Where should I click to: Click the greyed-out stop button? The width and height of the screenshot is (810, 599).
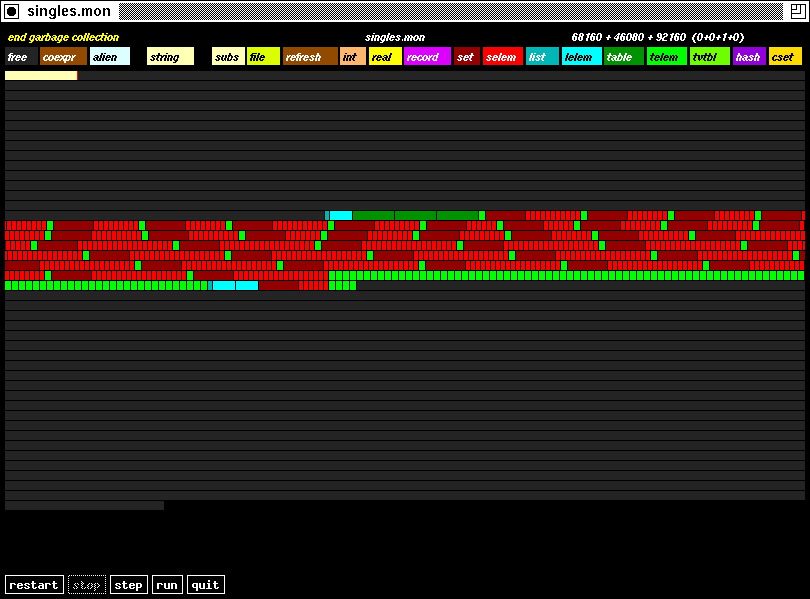pyautogui.click(x=87, y=585)
